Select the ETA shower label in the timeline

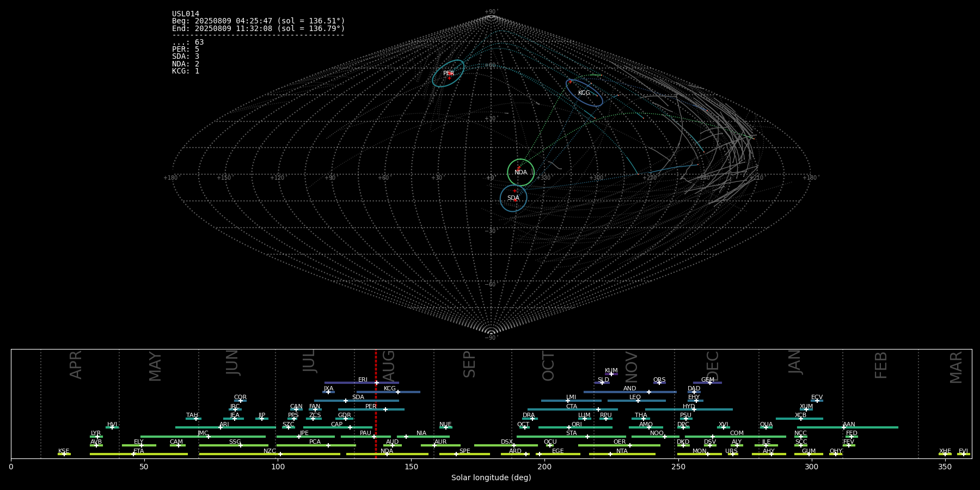pyautogui.click(x=139, y=451)
